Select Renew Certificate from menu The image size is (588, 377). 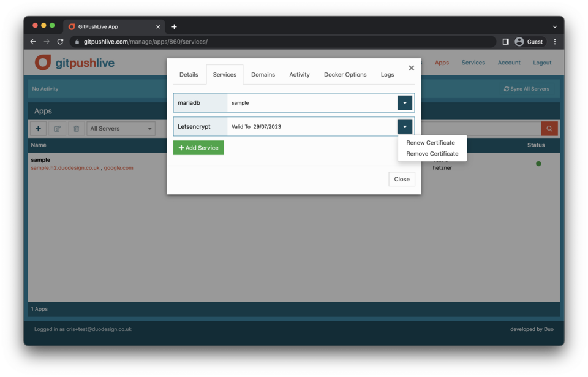point(430,143)
